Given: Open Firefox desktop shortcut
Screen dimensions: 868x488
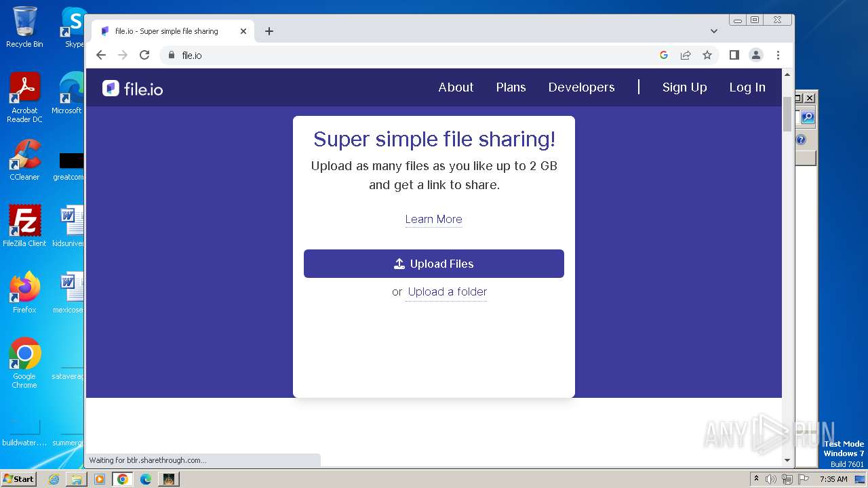Looking at the screenshot, I should (x=24, y=293).
